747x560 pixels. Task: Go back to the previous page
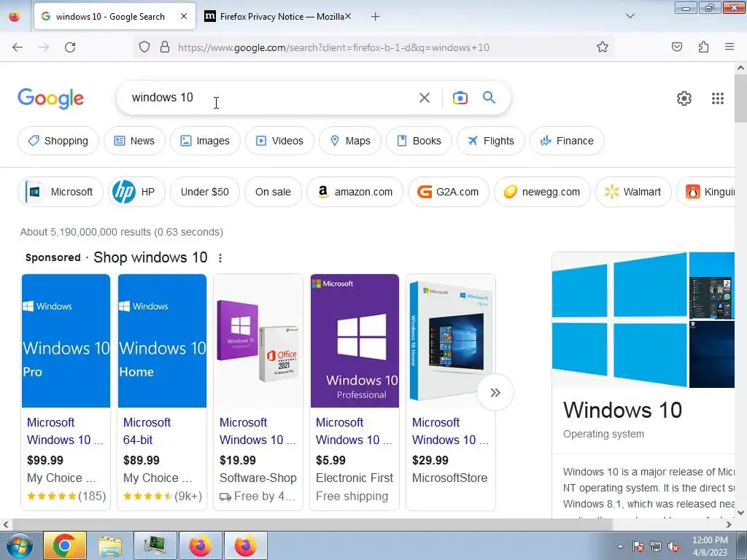[18, 47]
